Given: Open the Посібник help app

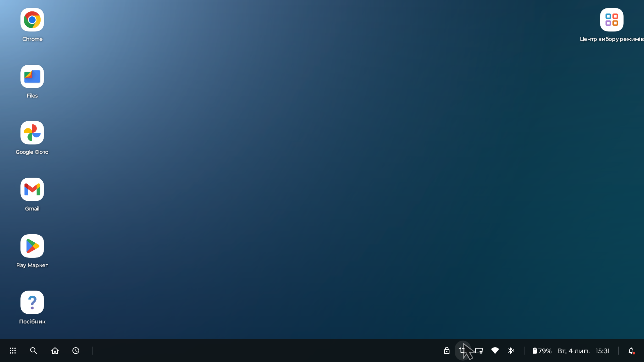Looking at the screenshot, I should tap(32, 302).
